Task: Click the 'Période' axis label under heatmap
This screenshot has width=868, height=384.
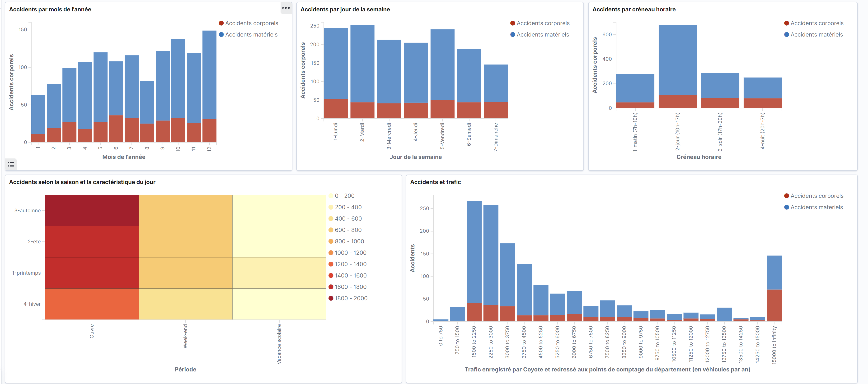Action: pyautogui.click(x=185, y=370)
